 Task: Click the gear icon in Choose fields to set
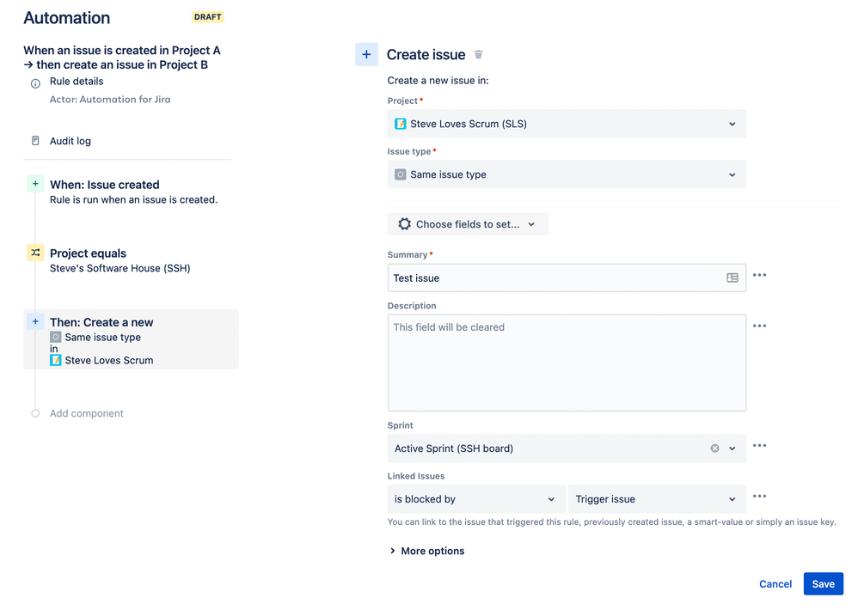tap(404, 224)
